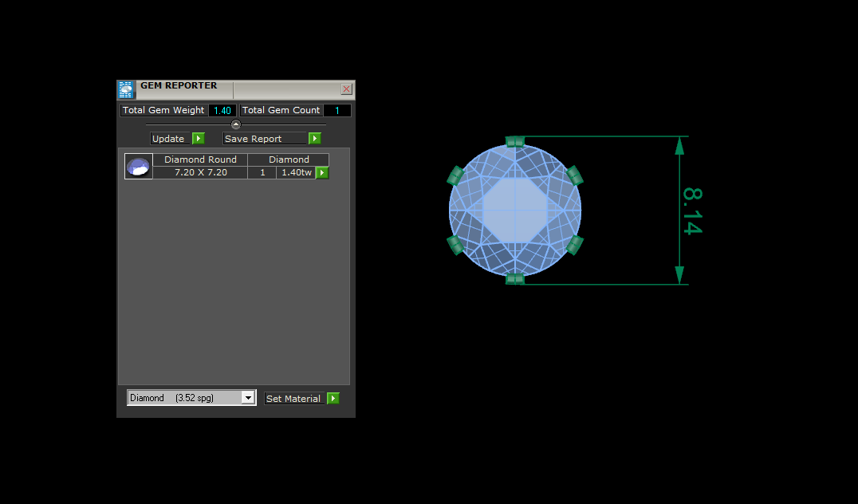Click green arrow next to Save Report
Image resolution: width=858 pixels, height=504 pixels.
click(x=315, y=139)
